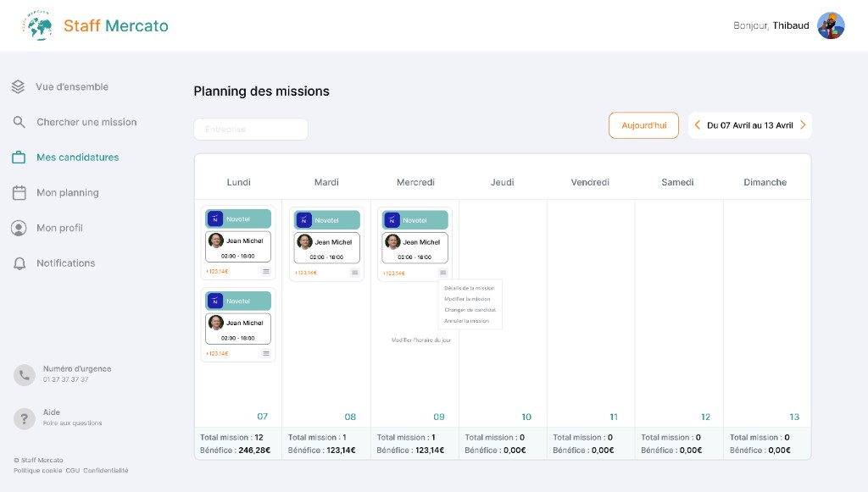The height and width of the screenshot is (492, 868).
Task: Open Vue d'ensemble in the sidebar
Action: click(72, 86)
